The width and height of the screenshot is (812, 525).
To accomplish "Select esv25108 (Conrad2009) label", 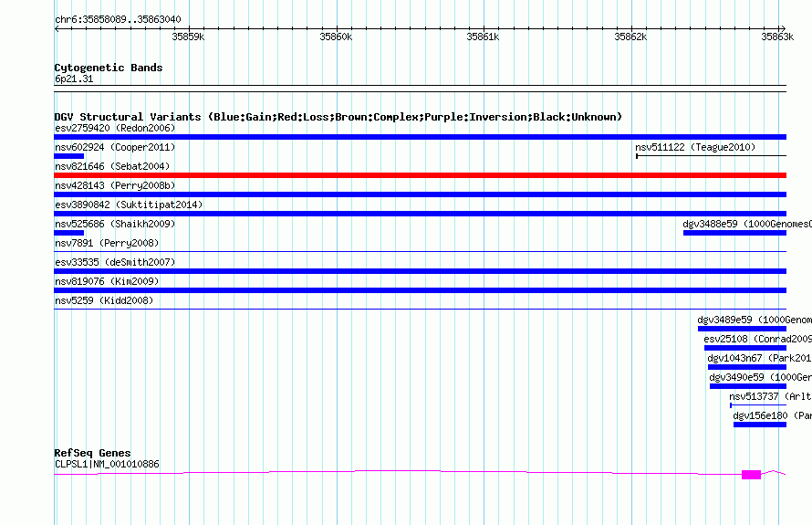I will coord(757,339).
